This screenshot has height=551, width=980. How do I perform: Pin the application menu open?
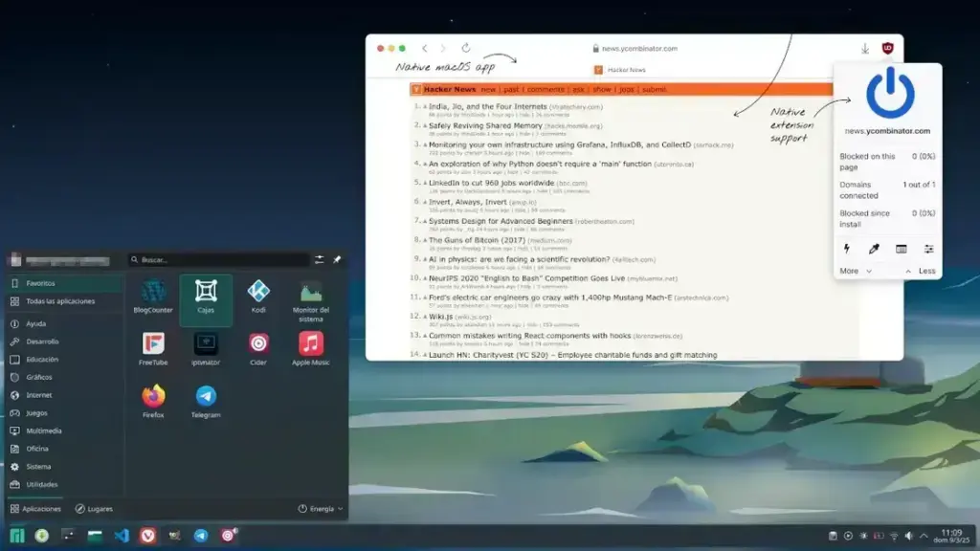click(x=337, y=259)
